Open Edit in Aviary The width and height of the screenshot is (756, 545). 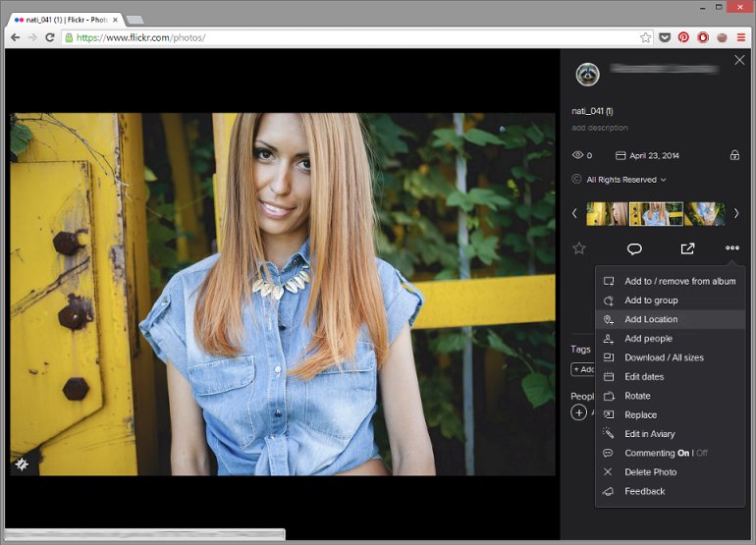click(x=671, y=434)
